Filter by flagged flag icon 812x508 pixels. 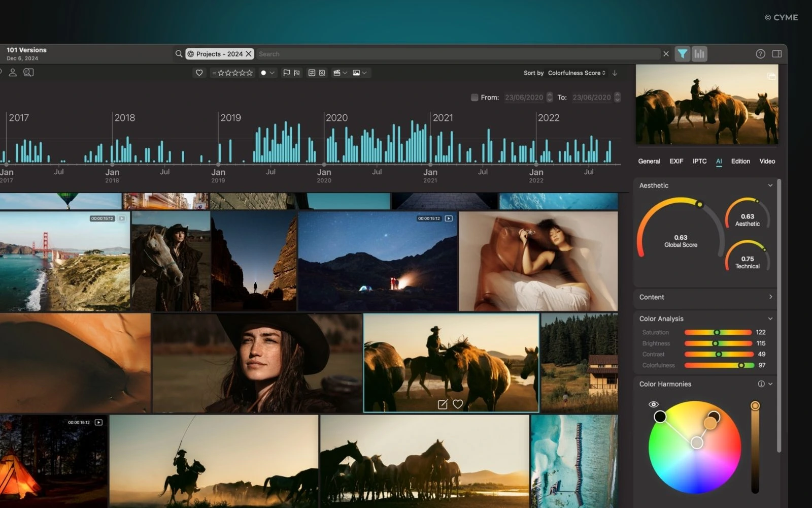point(286,73)
